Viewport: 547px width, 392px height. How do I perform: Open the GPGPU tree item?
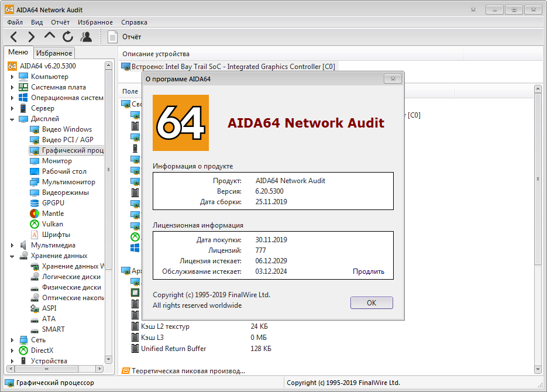pos(53,203)
